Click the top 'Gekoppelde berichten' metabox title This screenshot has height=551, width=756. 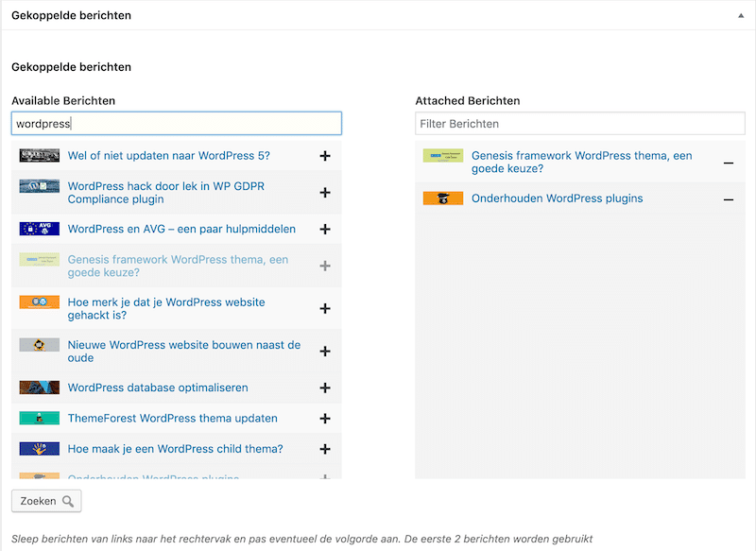click(72, 15)
